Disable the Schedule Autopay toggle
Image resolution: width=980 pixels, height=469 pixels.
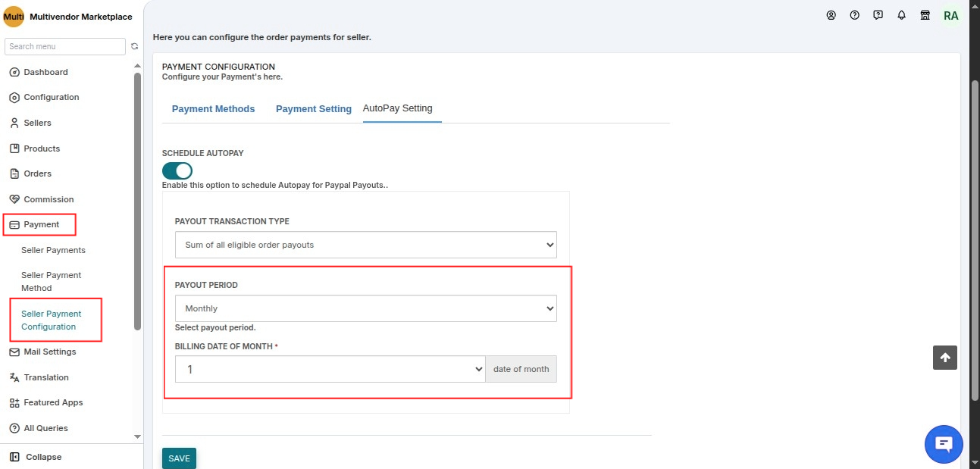click(177, 170)
